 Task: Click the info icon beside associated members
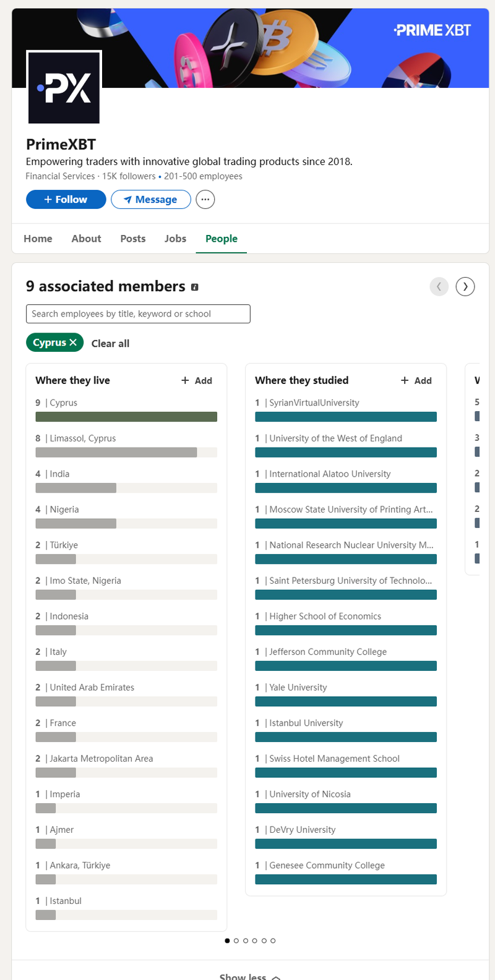click(x=195, y=287)
